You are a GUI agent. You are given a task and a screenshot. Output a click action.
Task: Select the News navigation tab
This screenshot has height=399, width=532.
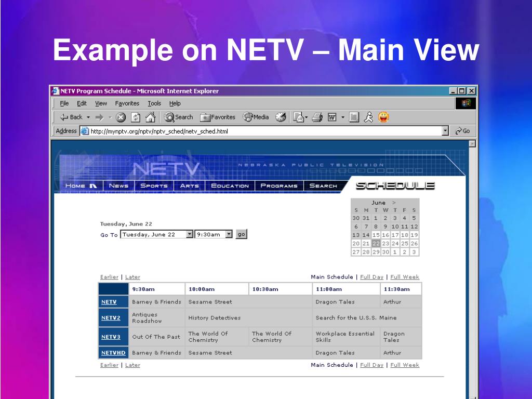click(x=118, y=186)
